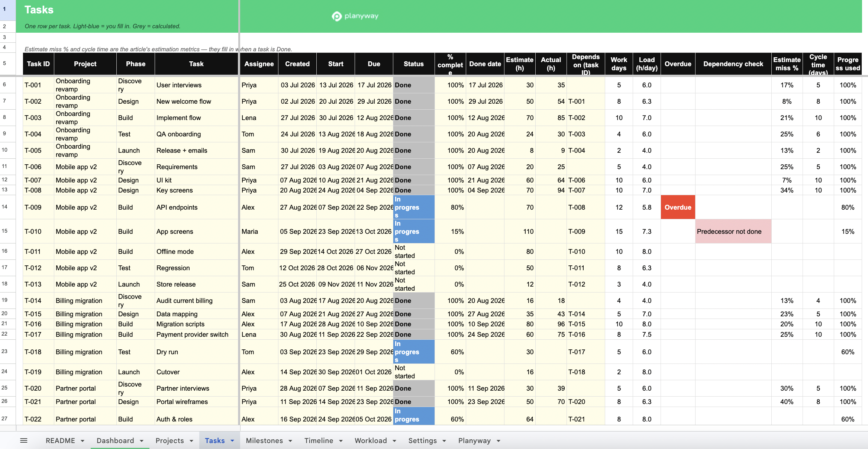Select the Status column header
The image size is (868, 449).
414,64
